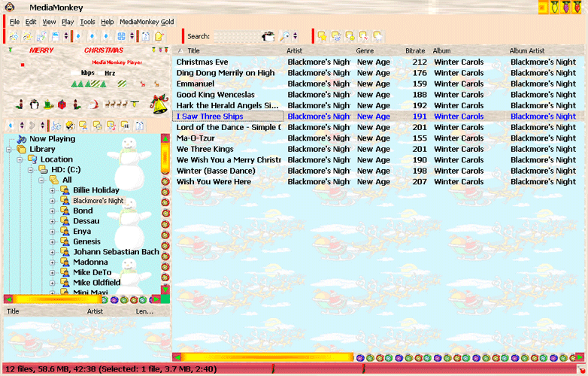Screen dimensions: 588x376
Task: Click the gray forward arrow above tree
Action: [x=32, y=126]
